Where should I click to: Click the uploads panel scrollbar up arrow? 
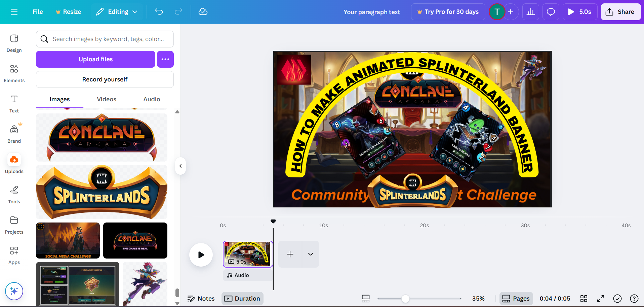[177, 112]
